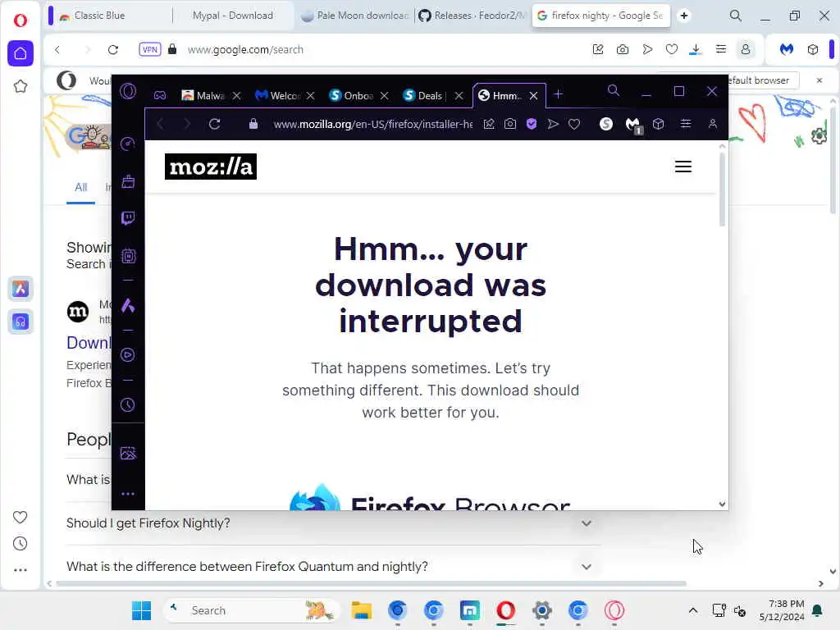Dismiss the default browser notification bar

(x=819, y=80)
